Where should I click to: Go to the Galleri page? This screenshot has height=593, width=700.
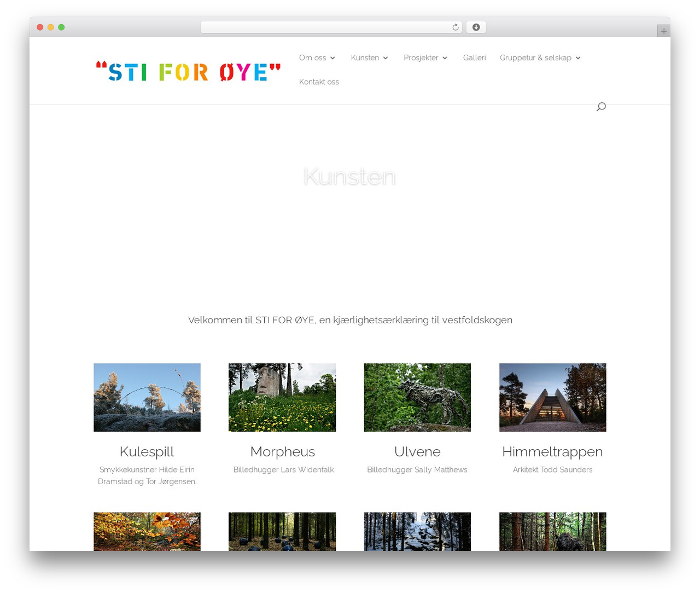[x=474, y=57]
